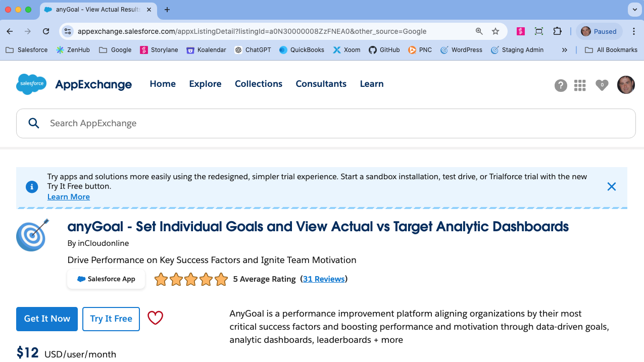The height and width of the screenshot is (362, 644).
Task: Dismiss the trial experience info banner
Action: [611, 187]
